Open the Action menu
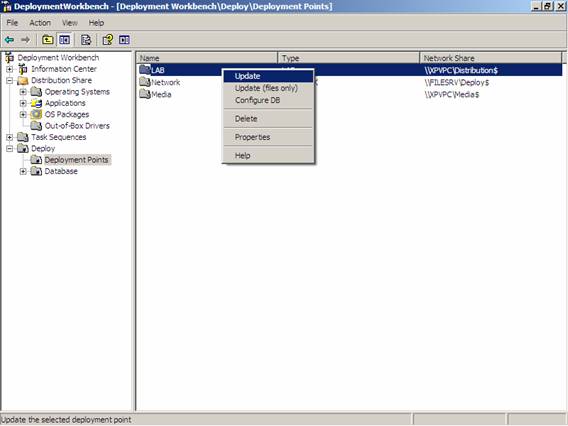The width and height of the screenshot is (568, 426). pyautogui.click(x=40, y=23)
